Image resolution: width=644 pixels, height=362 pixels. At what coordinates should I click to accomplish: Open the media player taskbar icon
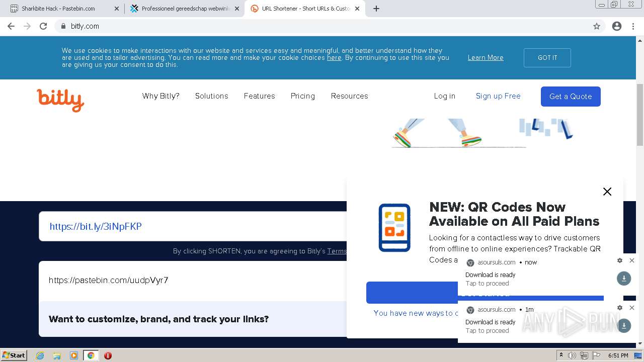coord(74,355)
